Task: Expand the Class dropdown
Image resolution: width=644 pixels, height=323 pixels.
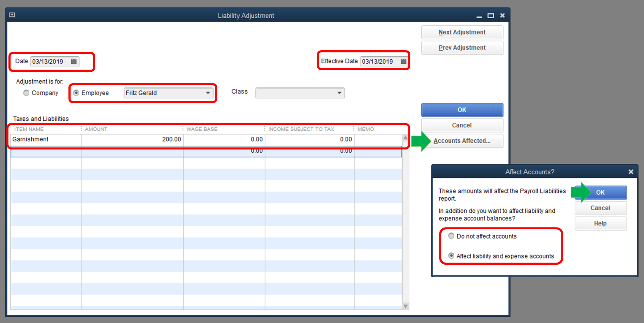Action: coord(339,93)
